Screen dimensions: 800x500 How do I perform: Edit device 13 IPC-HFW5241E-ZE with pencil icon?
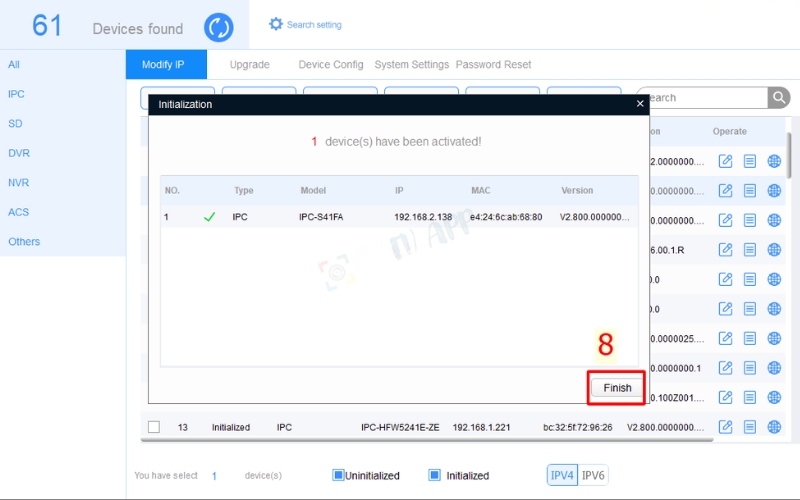point(725,427)
